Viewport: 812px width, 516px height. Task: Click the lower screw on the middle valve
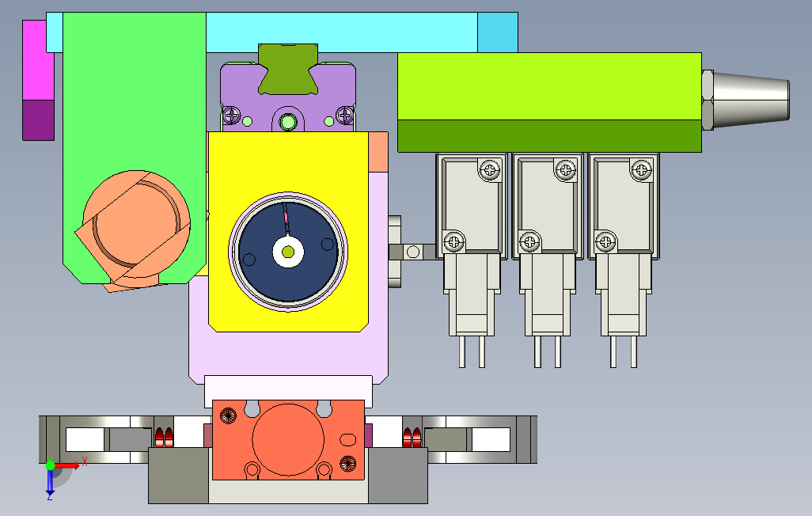pos(529,241)
